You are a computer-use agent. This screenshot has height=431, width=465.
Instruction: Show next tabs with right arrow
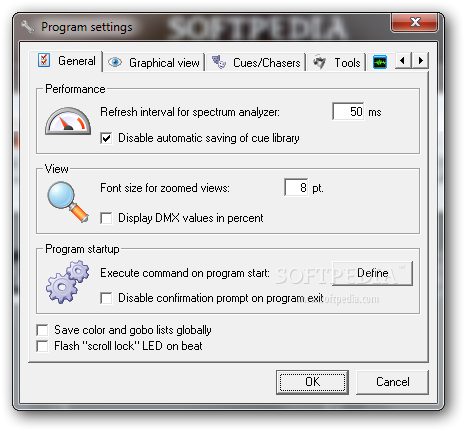(420, 61)
